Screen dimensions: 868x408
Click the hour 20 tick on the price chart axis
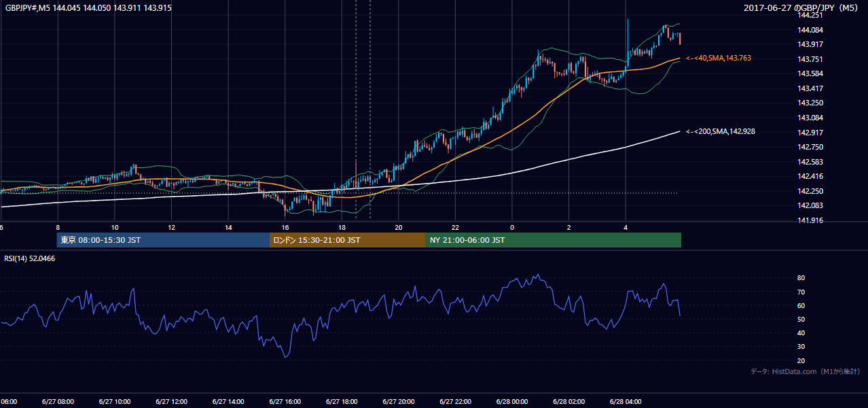click(399, 228)
